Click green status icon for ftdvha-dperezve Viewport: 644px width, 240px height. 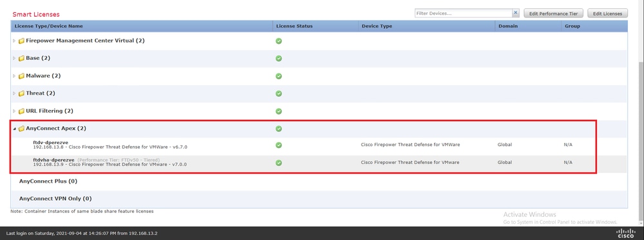(x=278, y=163)
